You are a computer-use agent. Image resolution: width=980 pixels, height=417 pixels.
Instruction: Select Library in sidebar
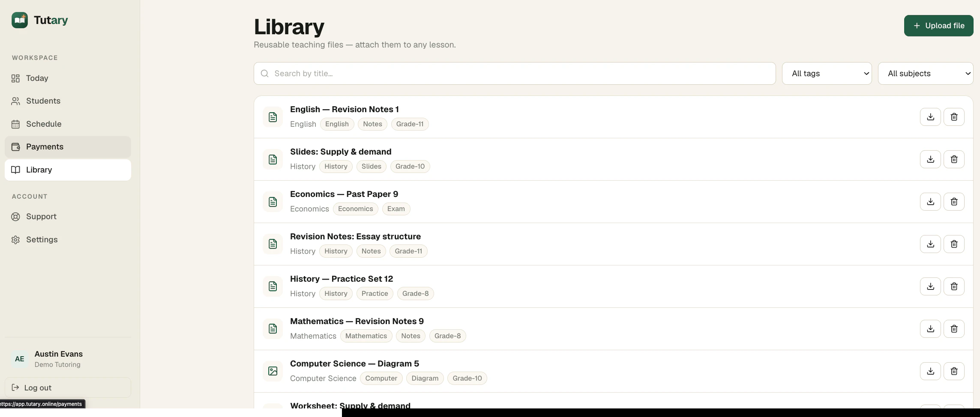point(68,170)
